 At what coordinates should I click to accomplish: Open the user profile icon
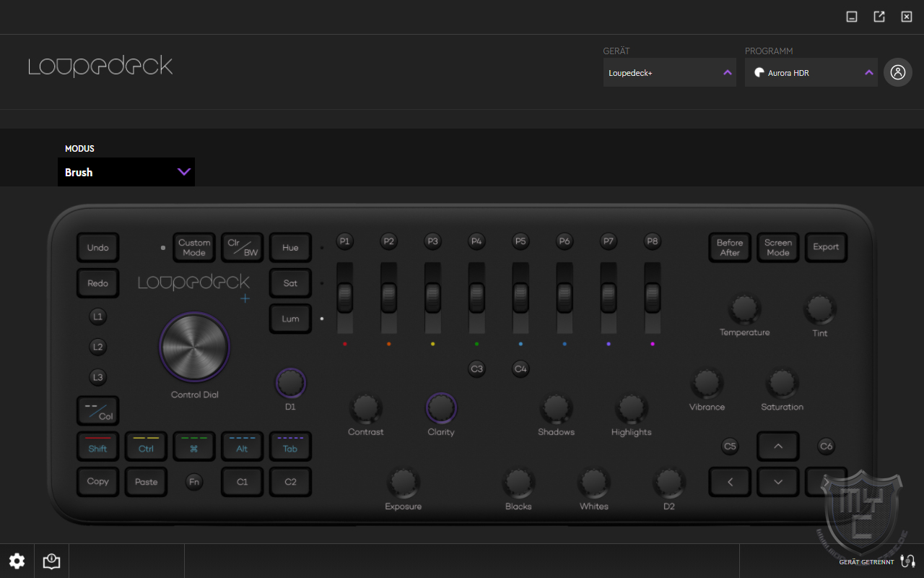[x=898, y=72]
